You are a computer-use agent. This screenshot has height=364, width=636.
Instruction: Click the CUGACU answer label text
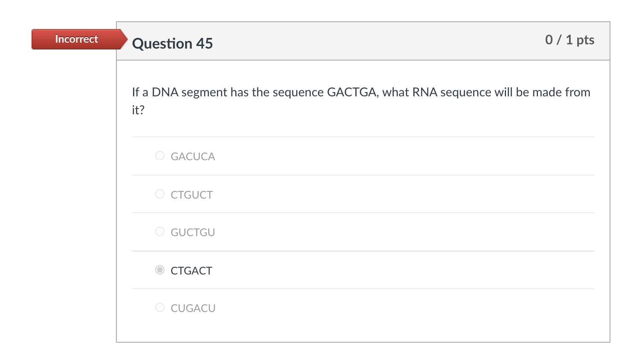(193, 309)
